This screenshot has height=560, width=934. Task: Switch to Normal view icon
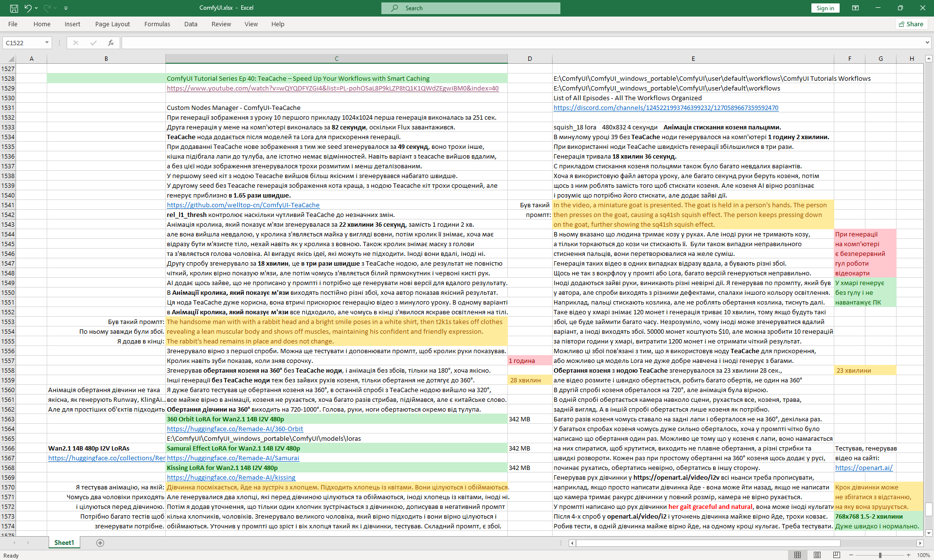click(797, 555)
